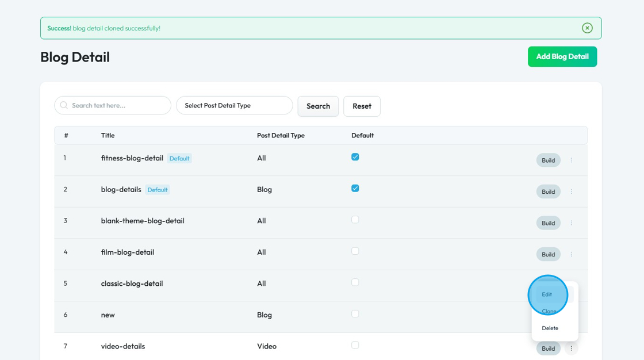Focus the Search text input field

[118, 106]
